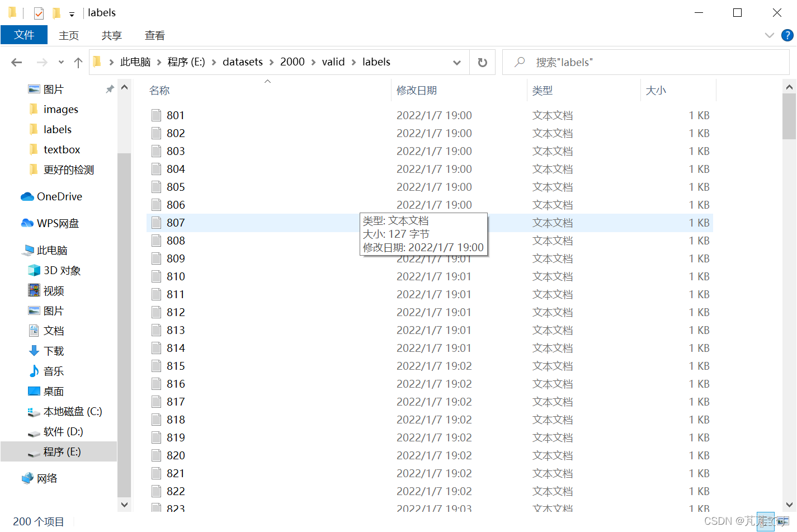The width and height of the screenshot is (797, 532).
Task: Click the Forward navigation arrow
Action: coord(41,63)
